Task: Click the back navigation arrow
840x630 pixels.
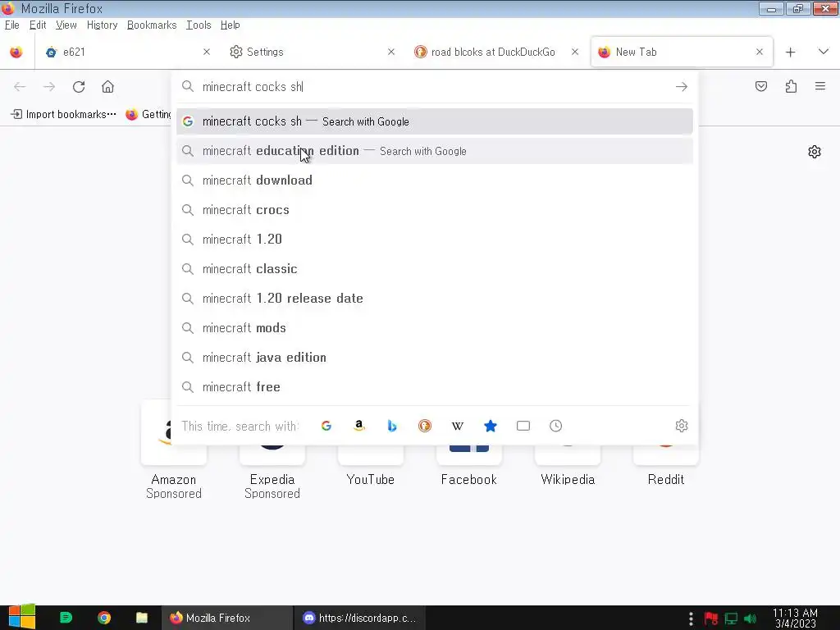Action: pos(20,87)
